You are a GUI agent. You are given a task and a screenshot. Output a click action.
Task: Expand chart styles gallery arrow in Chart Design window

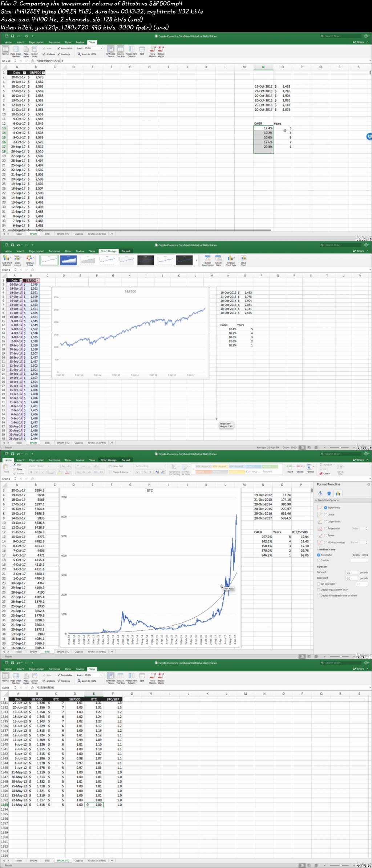coord(197,260)
